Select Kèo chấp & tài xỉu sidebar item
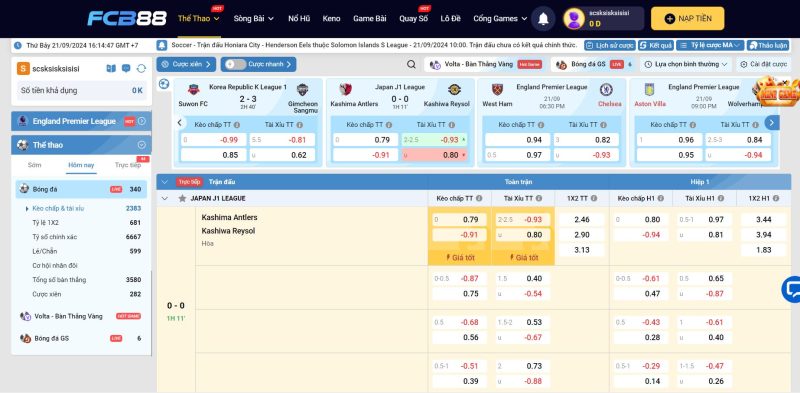The image size is (800, 393). coord(58,208)
